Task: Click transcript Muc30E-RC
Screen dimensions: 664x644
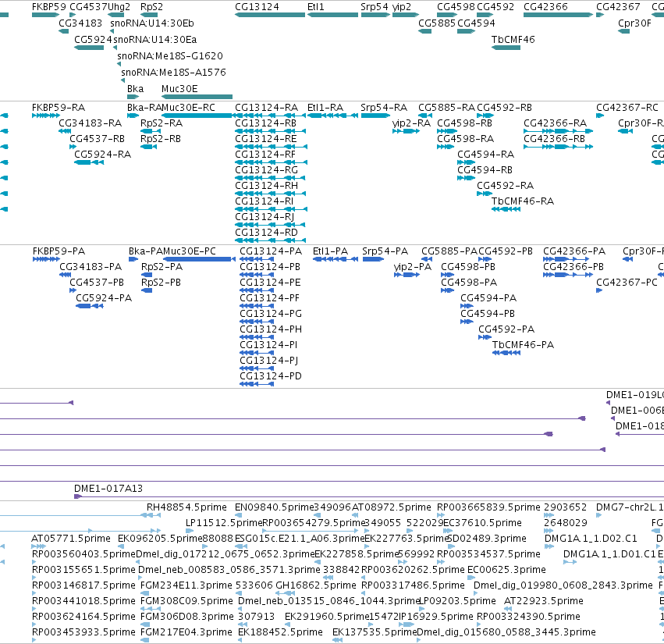Action: [x=189, y=108]
